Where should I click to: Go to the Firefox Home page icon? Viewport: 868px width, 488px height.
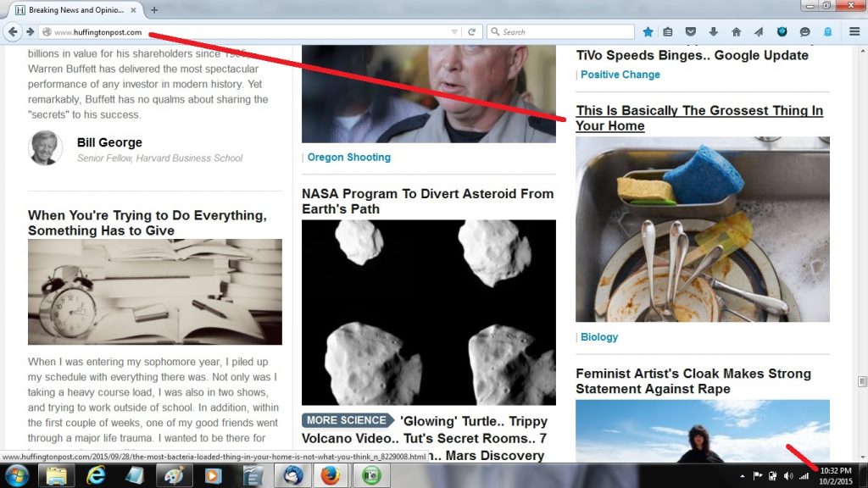tap(736, 32)
